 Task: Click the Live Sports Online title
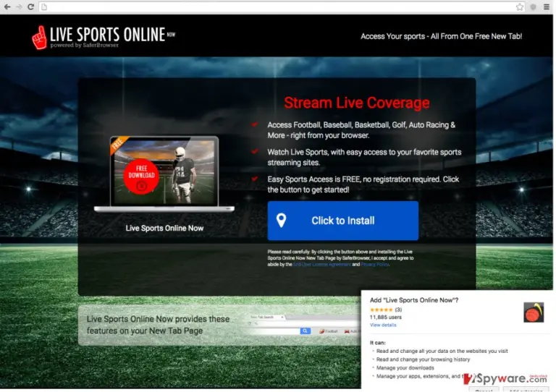click(x=108, y=34)
